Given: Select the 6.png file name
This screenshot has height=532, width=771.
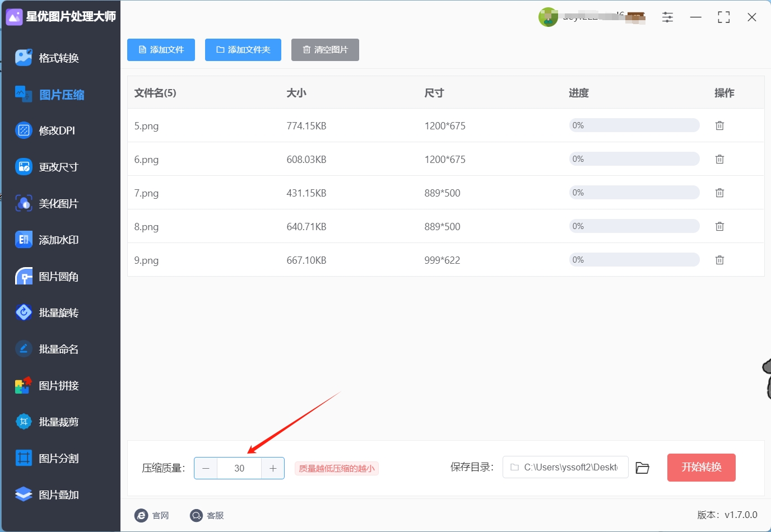Looking at the screenshot, I should pos(146,160).
